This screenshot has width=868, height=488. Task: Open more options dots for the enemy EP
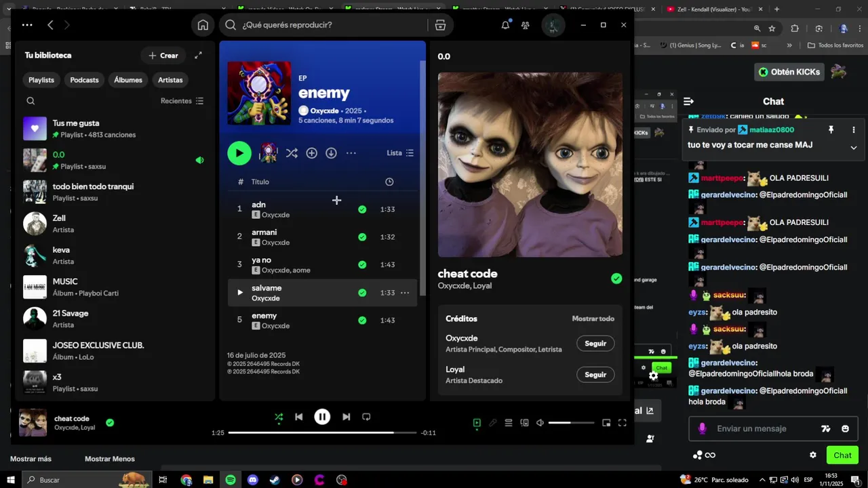[351, 153]
